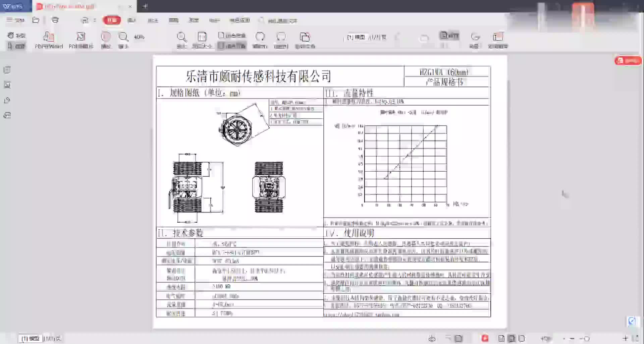Click the red play icon in status bar

[x=485, y=338]
